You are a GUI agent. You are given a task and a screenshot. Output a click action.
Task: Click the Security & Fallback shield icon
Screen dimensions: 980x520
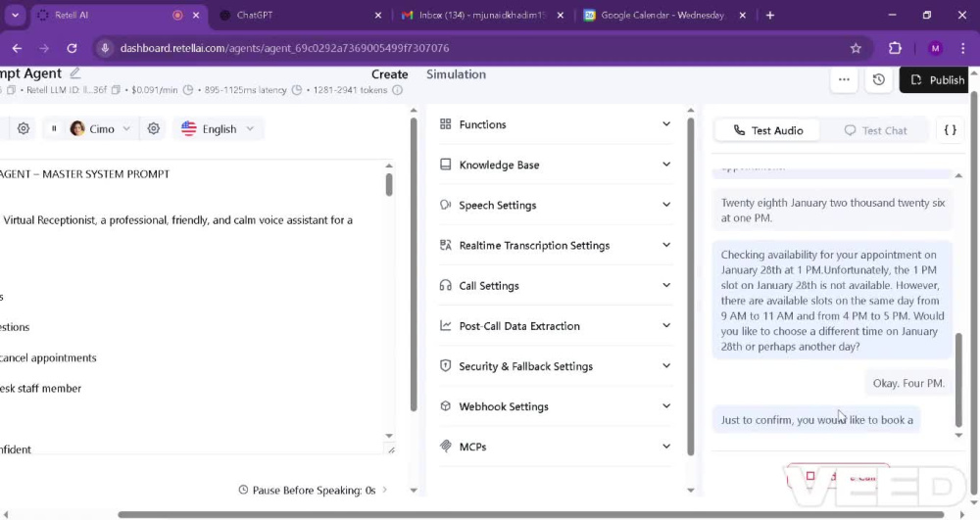(445, 366)
